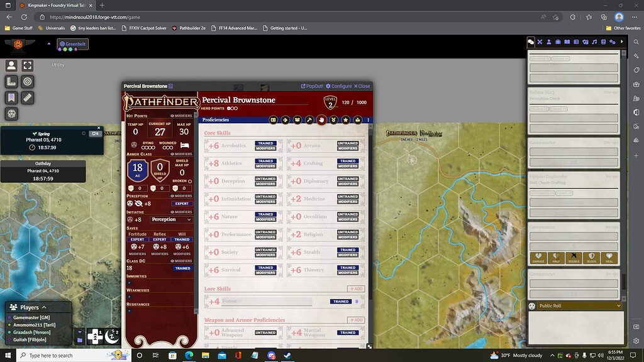Viewport: 644px width, 362px height.
Task: Collapse the scene navigation bar arrow
Action: point(49,43)
